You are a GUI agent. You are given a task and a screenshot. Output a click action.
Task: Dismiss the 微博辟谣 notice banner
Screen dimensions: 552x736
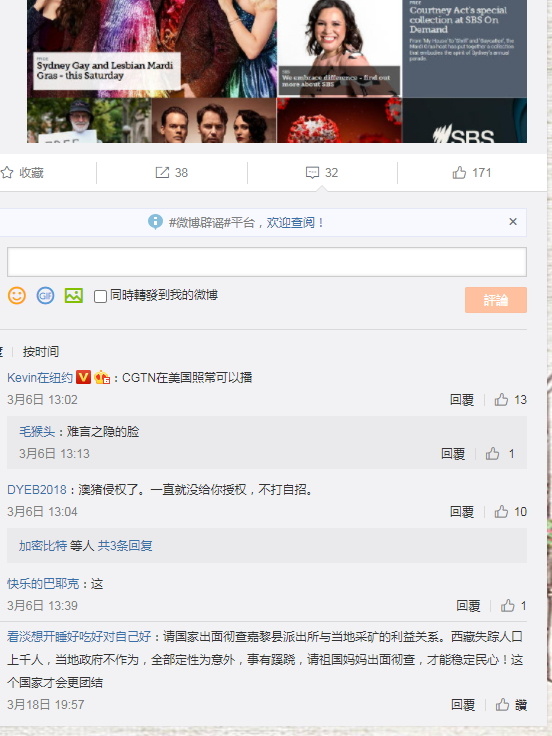513,222
